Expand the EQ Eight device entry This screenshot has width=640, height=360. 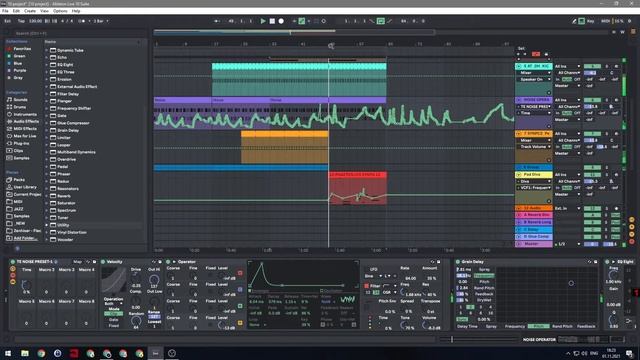[47, 65]
